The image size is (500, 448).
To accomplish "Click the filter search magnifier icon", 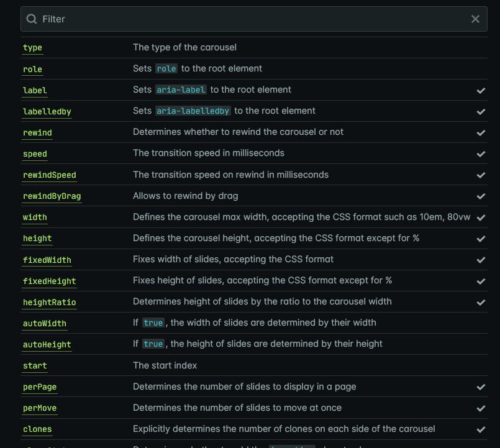I will click(32, 19).
